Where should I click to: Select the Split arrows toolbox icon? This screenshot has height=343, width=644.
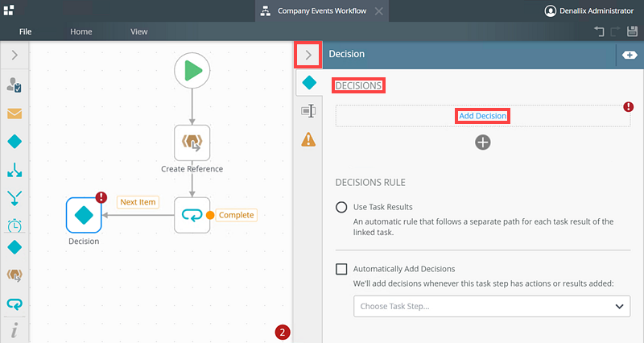[x=14, y=170]
